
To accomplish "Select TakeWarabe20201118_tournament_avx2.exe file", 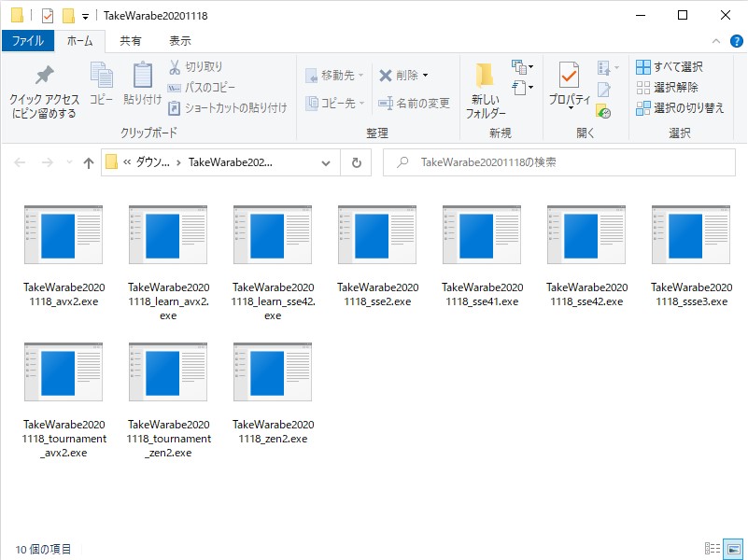I will coord(64,400).
